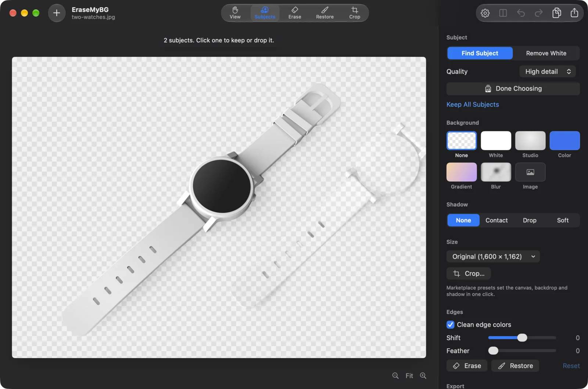Click Restore button in Edges section
This screenshot has width=588, height=389.
point(515,366)
